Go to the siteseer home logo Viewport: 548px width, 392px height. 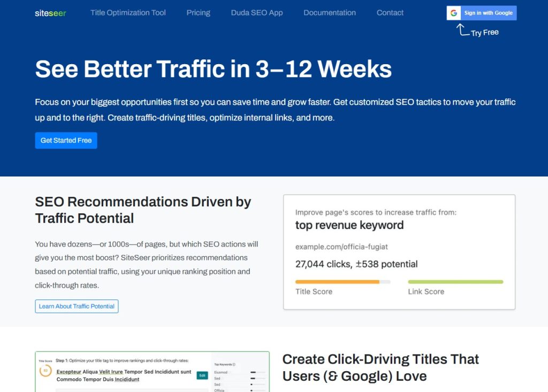50,13
